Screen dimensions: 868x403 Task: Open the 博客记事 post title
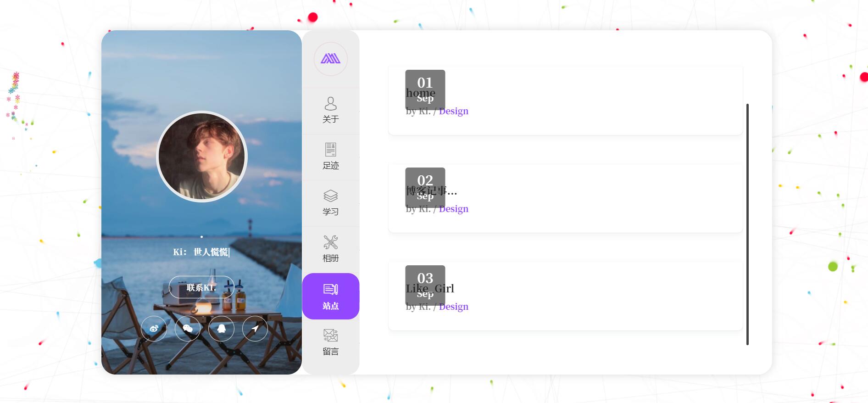point(431,190)
